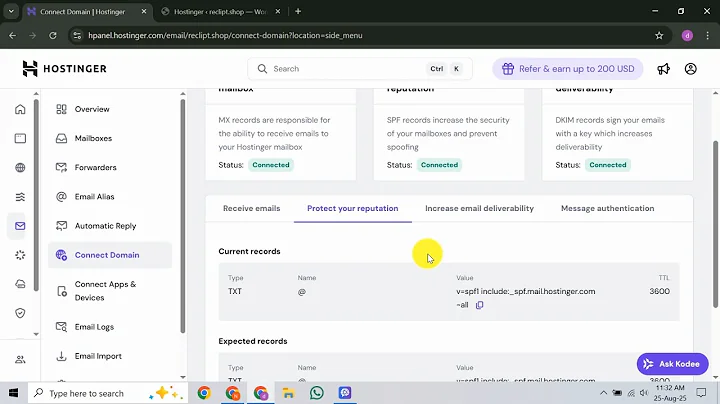Screen dimensions: 720x404
Task: Open Connect Apps & Devices menu item
Action: [105, 291]
